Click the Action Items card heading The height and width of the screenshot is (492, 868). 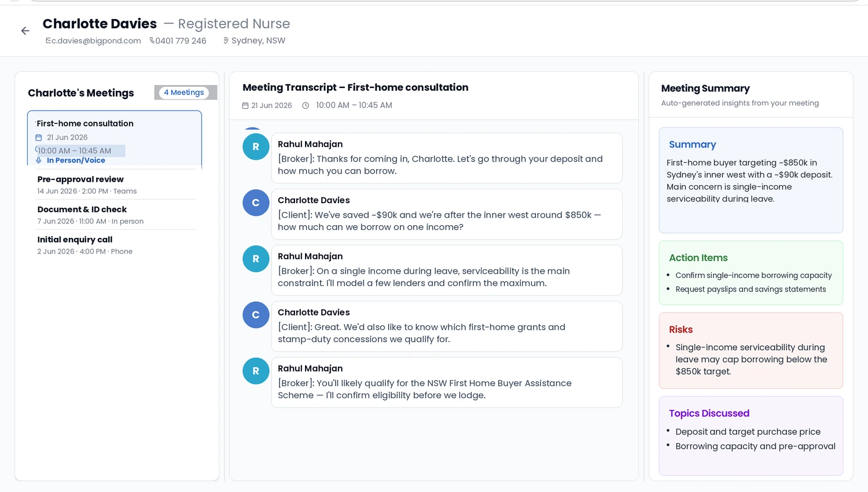[x=698, y=258]
